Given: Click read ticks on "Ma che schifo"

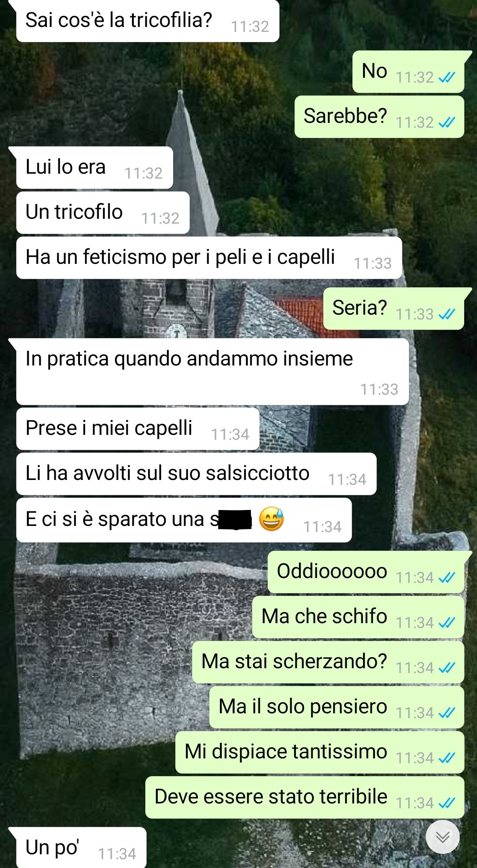Looking at the screenshot, I should (447, 623).
